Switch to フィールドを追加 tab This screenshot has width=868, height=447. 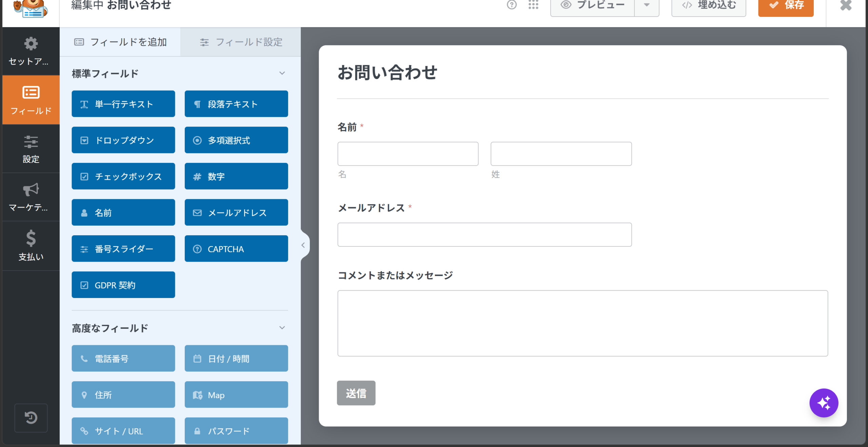point(120,42)
